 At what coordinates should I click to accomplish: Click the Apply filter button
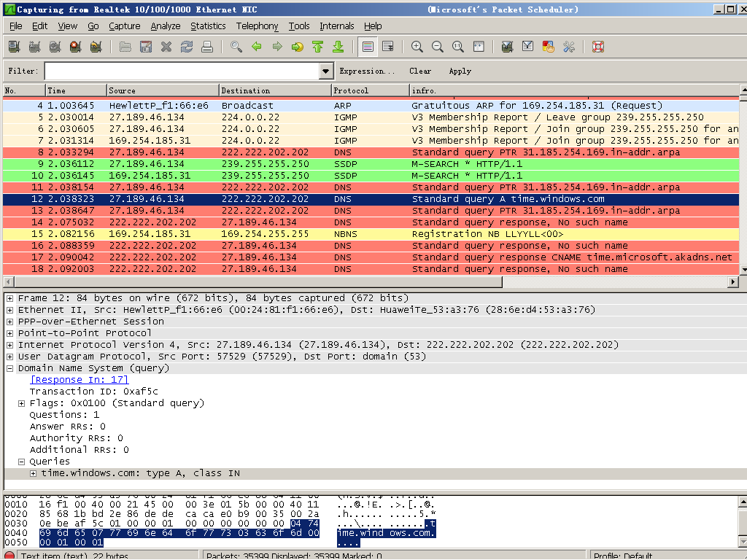pyautogui.click(x=460, y=71)
